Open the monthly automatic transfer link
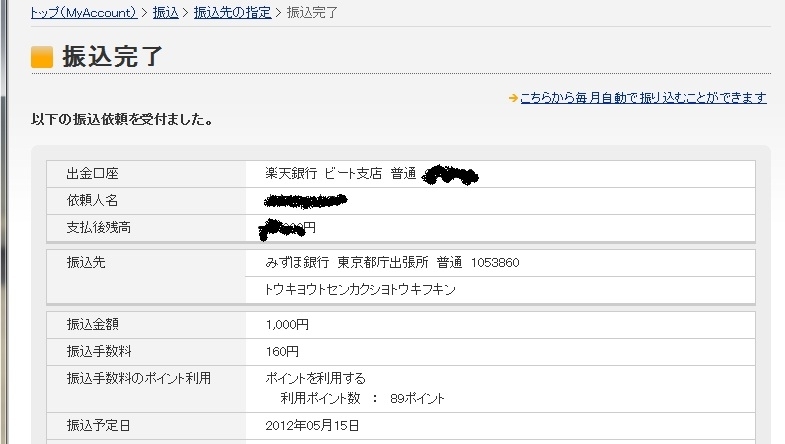Viewport: 785px width, 444px height. [643, 98]
